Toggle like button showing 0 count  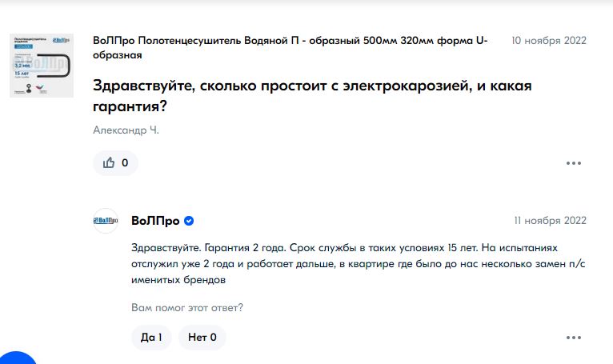click(x=115, y=162)
